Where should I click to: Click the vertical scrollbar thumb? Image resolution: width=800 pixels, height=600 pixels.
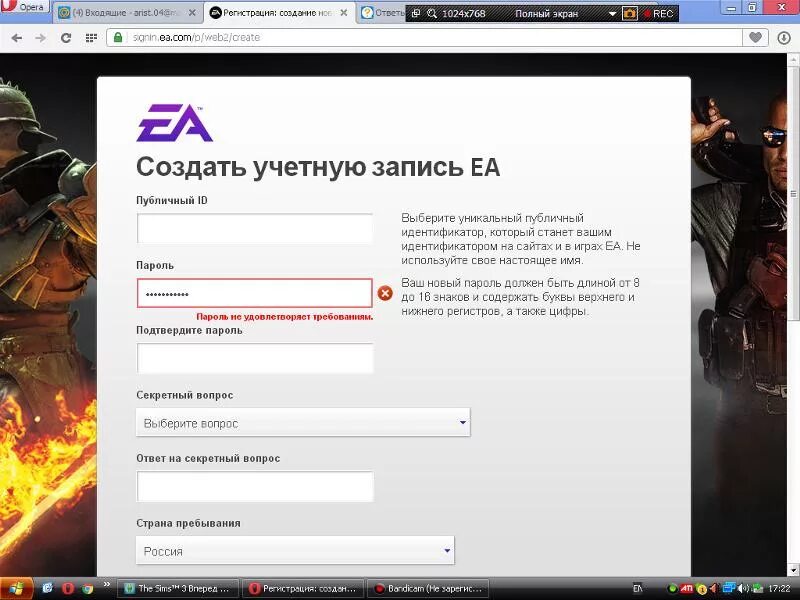pos(793,194)
